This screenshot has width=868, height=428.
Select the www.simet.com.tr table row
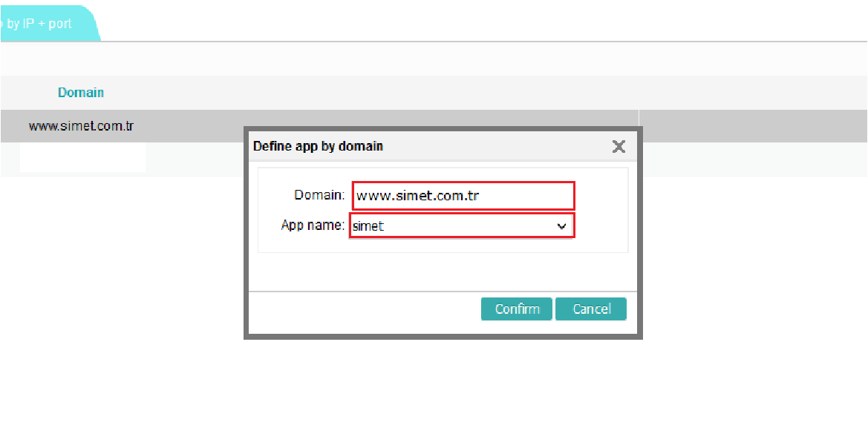tap(81, 126)
